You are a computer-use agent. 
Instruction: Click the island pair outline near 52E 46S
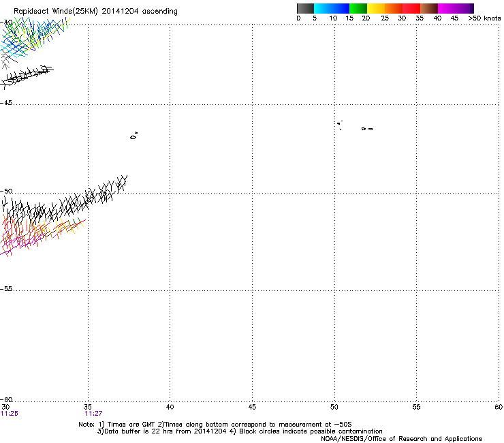(x=367, y=129)
